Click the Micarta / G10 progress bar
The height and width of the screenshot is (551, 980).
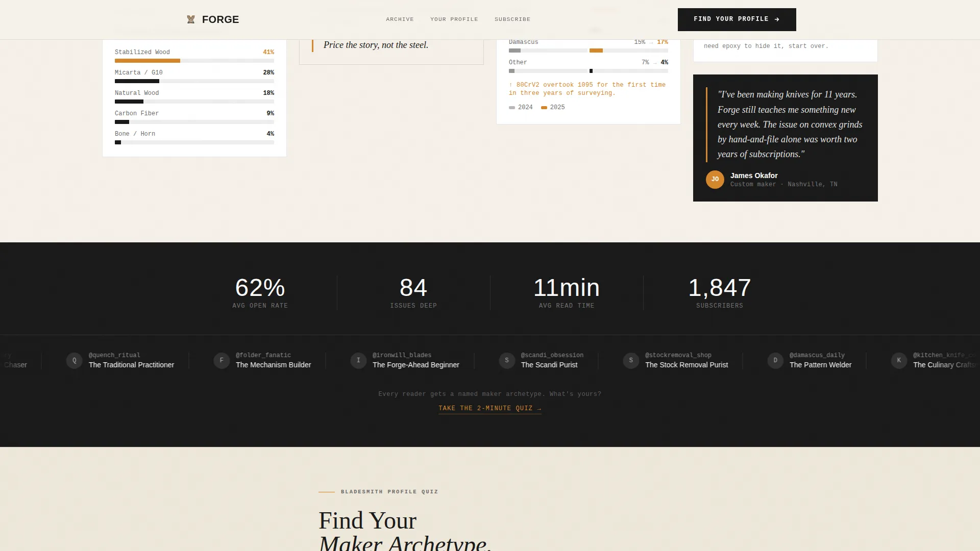194,81
